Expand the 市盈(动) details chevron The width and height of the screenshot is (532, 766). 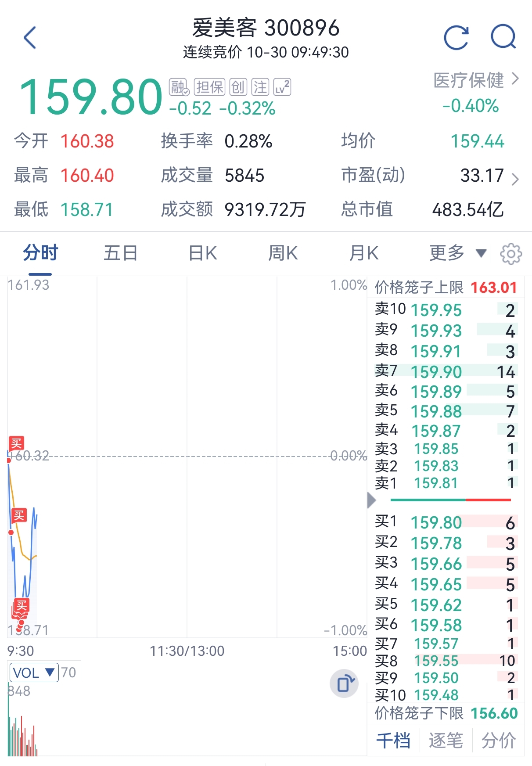(x=515, y=179)
